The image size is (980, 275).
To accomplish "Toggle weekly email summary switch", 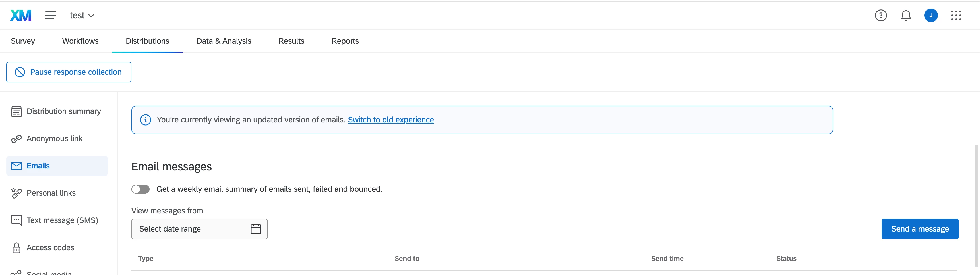I will 140,189.
